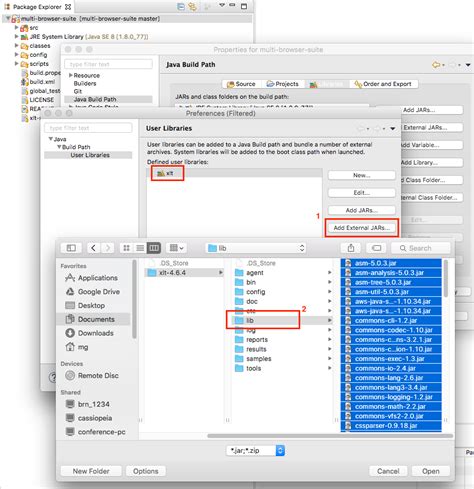
Task: Click the Share icon in file dialog
Action: click(x=351, y=248)
